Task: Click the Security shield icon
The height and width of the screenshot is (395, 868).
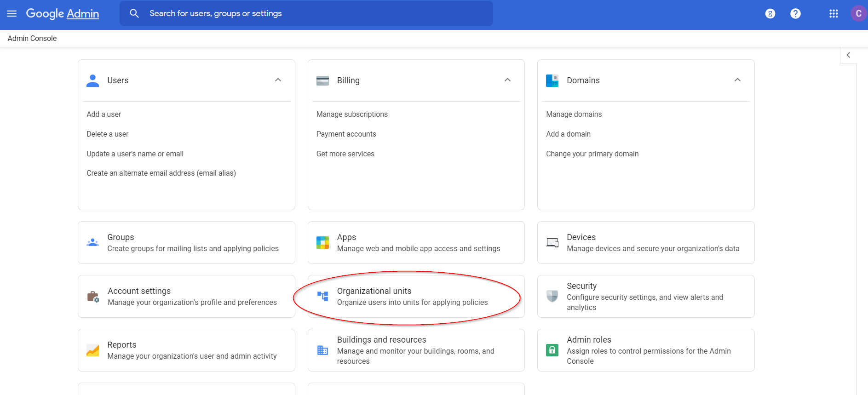Action: pos(552,296)
